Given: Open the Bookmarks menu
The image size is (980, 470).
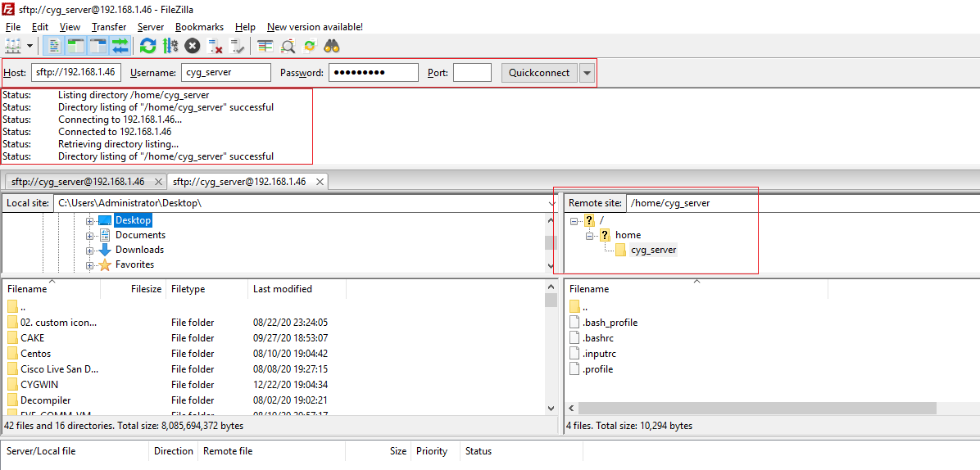Looking at the screenshot, I should click(199, 27).
